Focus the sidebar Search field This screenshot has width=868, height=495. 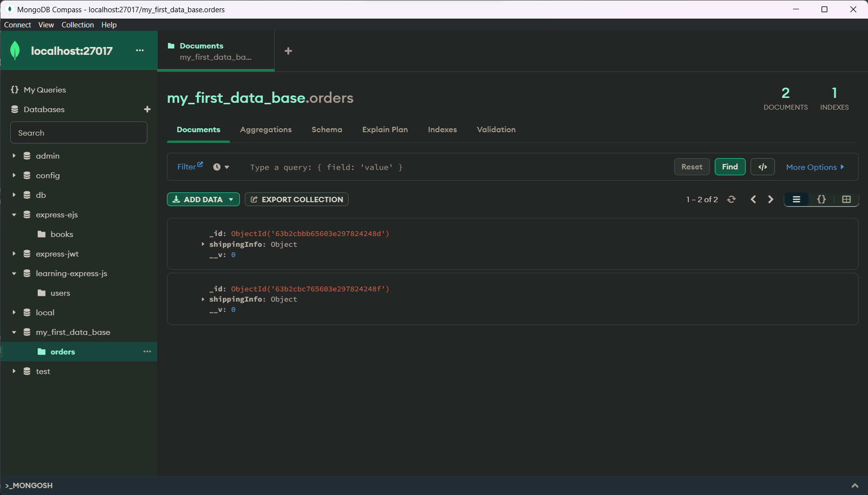point(79,133)
